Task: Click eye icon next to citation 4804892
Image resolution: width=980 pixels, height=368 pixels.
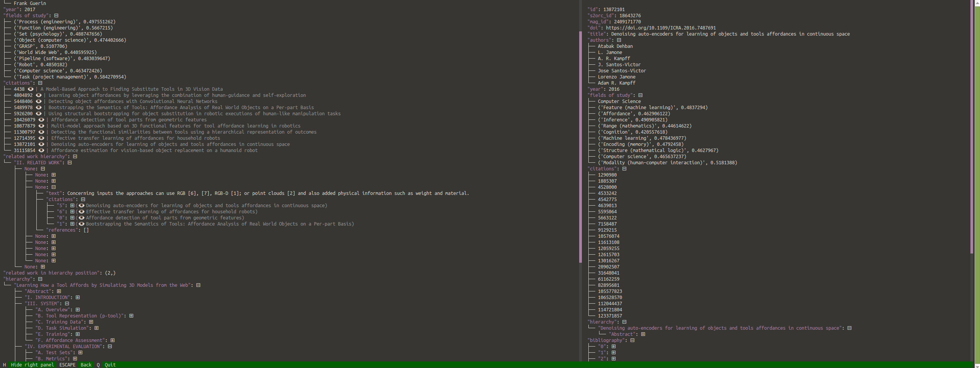Action: (39, 95)
